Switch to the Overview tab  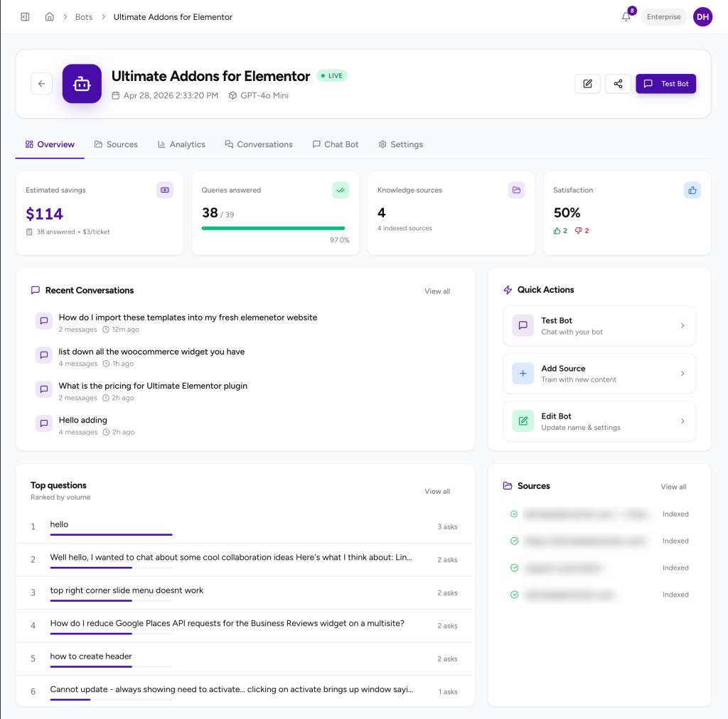[50, 144]
